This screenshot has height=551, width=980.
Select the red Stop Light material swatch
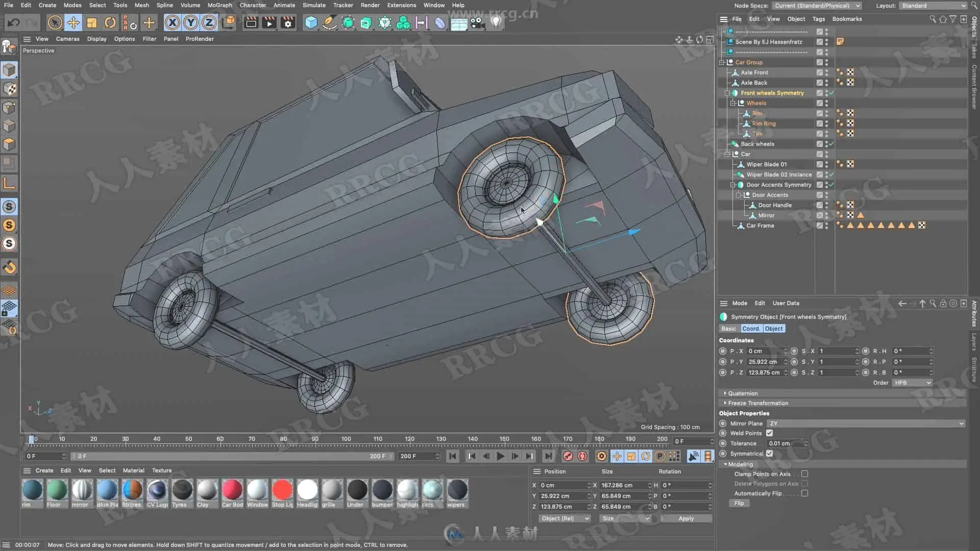tap(282, 490)
